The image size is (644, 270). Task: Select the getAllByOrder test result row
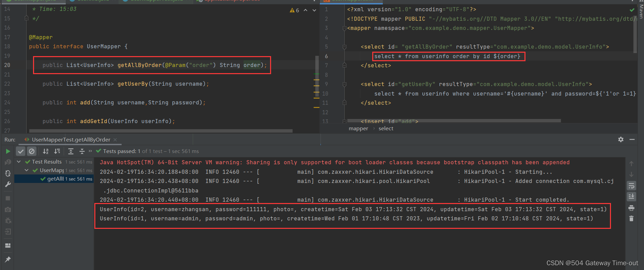tap(54, 179)
